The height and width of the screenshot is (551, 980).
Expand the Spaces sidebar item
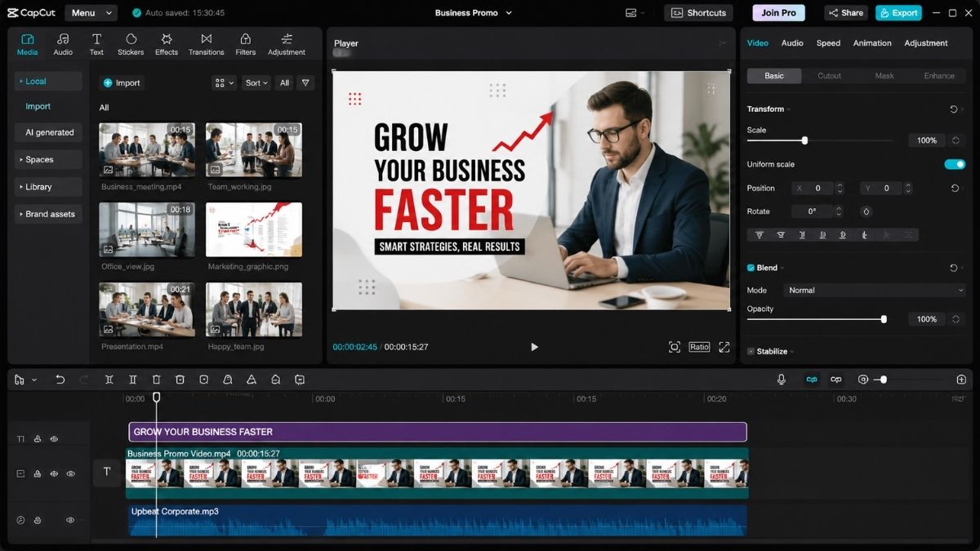(x=49, y=160)
